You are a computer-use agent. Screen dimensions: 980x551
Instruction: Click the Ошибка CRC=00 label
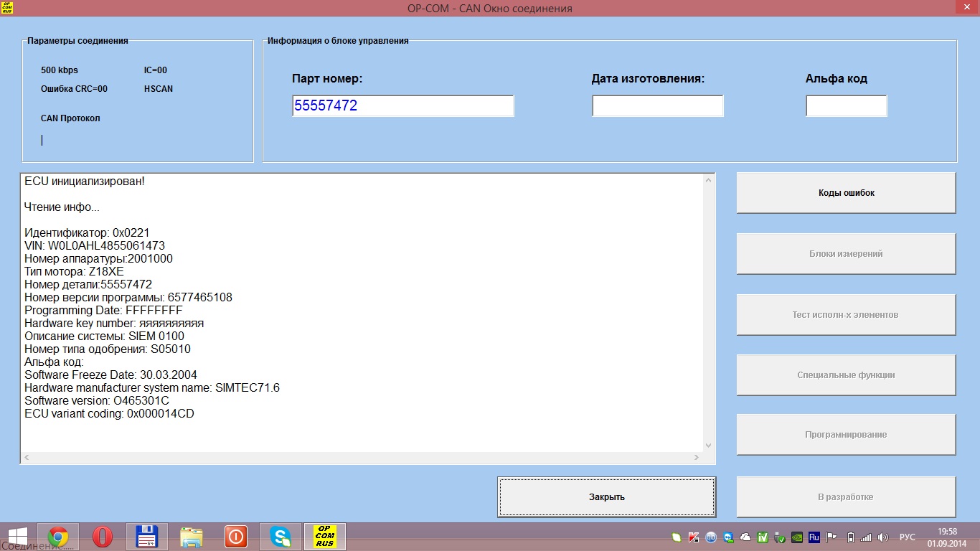74,89
